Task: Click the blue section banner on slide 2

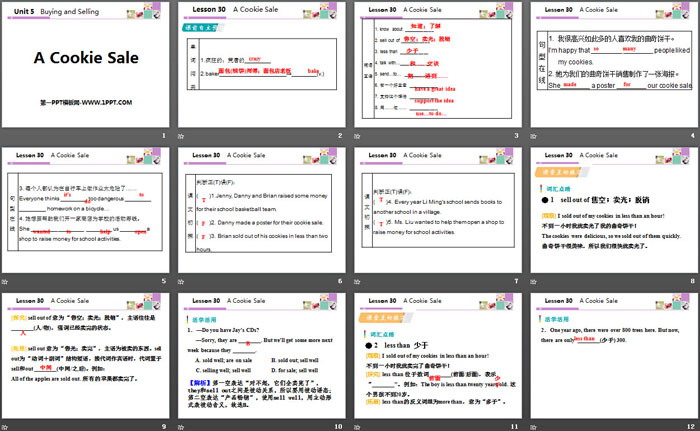Action: pos(206,29)
